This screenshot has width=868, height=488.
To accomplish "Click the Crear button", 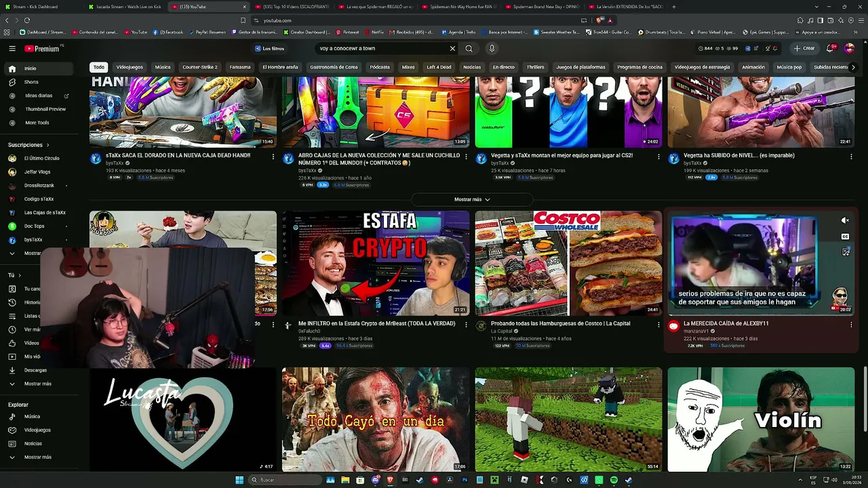I will (x=804, y=49).
